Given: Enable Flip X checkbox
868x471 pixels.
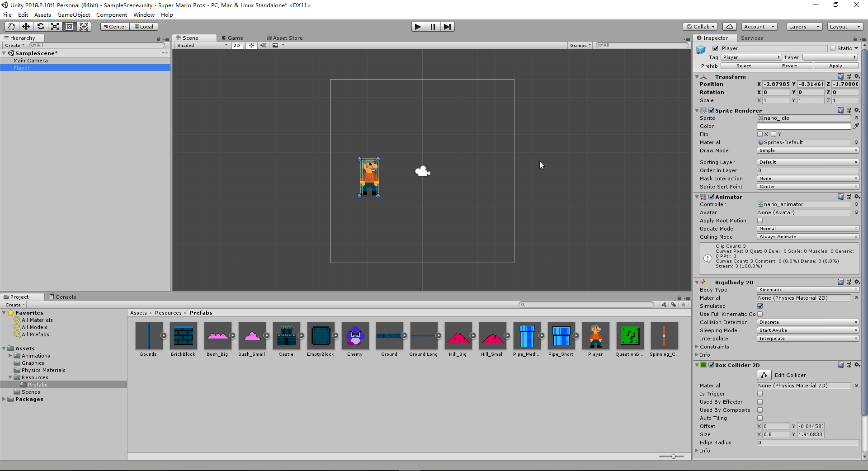Looking at the screenshot, I should click(760, 134).
